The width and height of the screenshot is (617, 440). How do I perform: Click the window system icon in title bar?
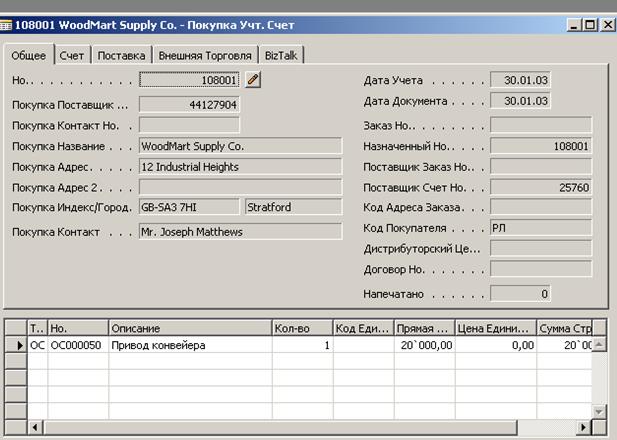7,25
